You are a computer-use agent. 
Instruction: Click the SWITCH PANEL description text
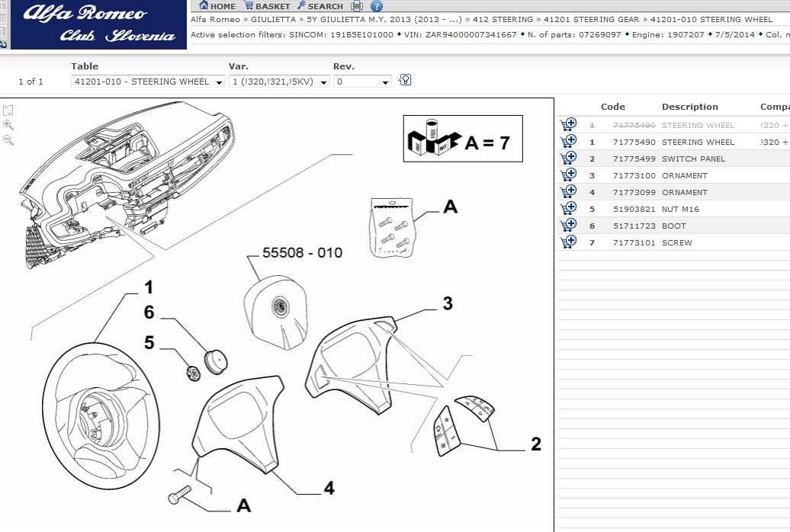pos(693,159)
